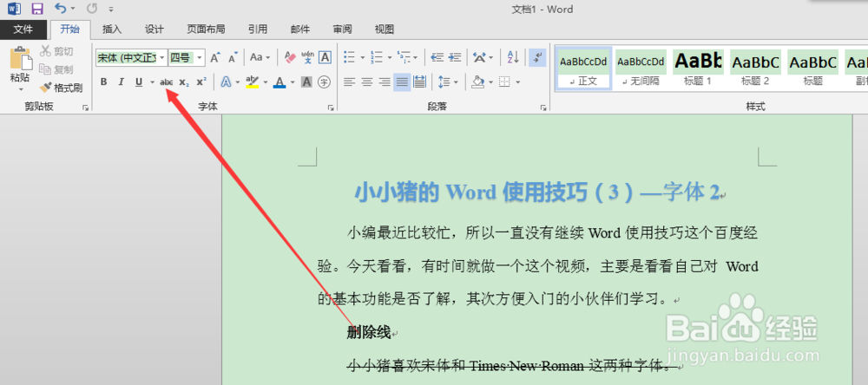Click the Increase Indent icon
Viewport: 868px width, 385px height.
point(455,57)
